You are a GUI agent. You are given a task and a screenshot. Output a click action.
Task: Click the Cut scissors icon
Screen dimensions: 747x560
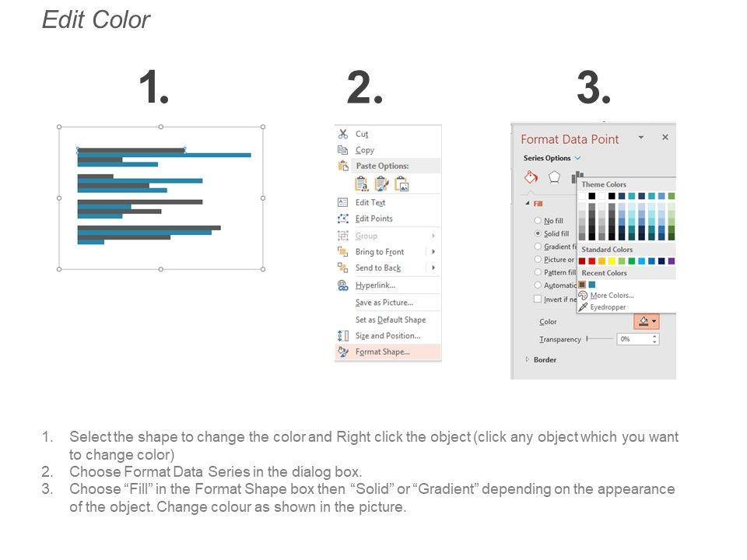click(343, 134)
